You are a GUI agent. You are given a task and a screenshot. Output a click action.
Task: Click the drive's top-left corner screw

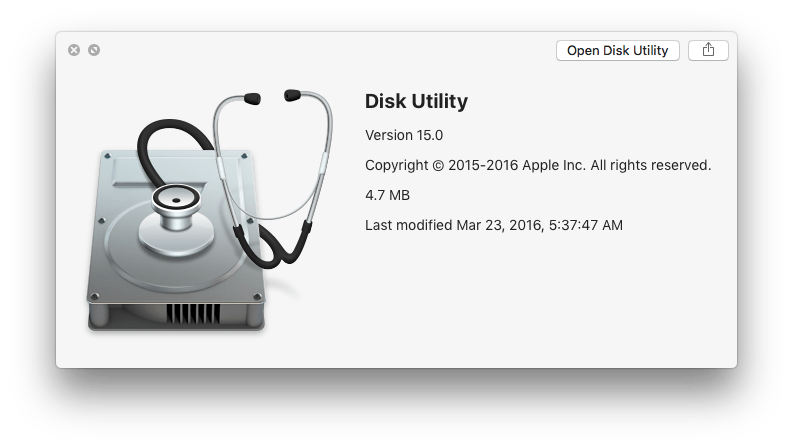point(107,156)
